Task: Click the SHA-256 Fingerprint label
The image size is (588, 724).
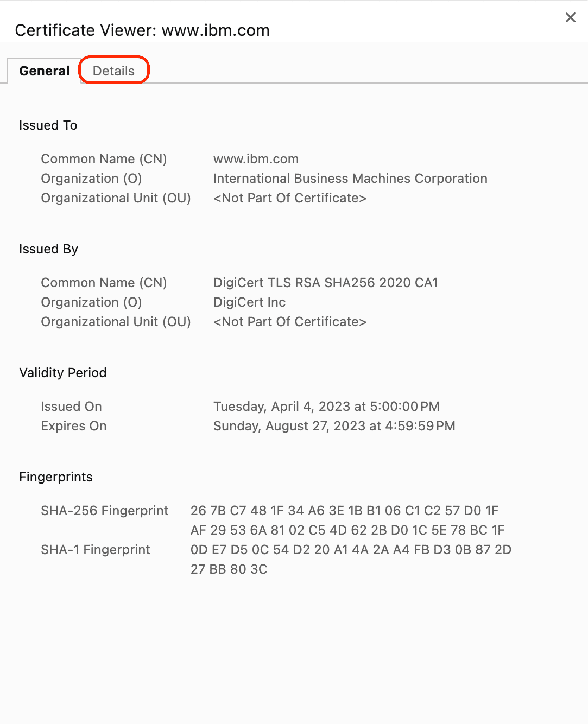Action: pyautogui.click(x=104, y=511)
